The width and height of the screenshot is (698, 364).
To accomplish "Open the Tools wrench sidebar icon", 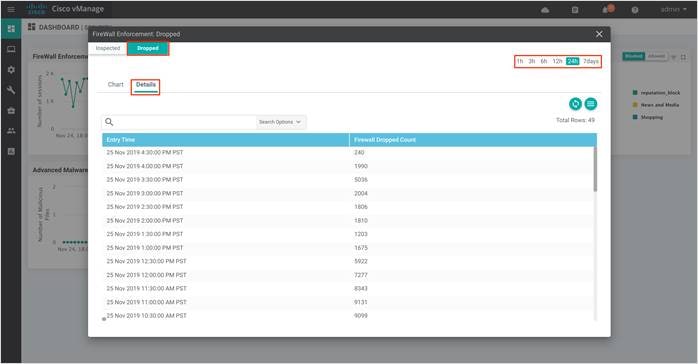I will pyautogui.click(x=11, y=90).
